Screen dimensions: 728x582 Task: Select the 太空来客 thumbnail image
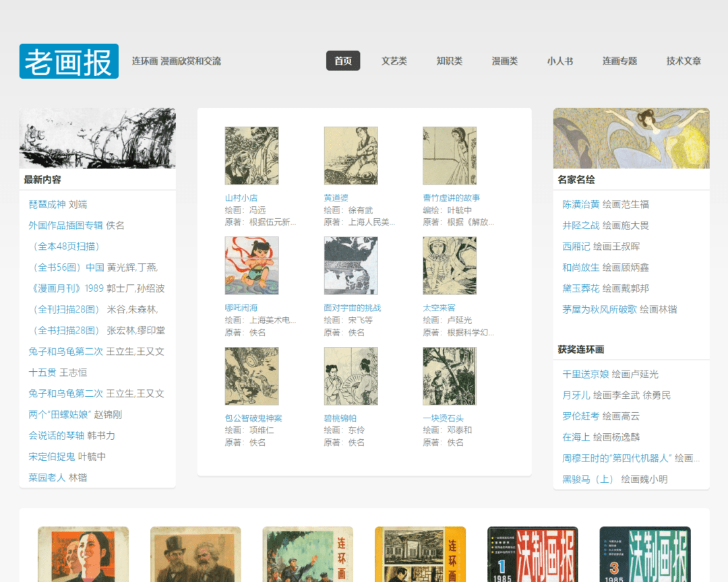click(449, 265)
